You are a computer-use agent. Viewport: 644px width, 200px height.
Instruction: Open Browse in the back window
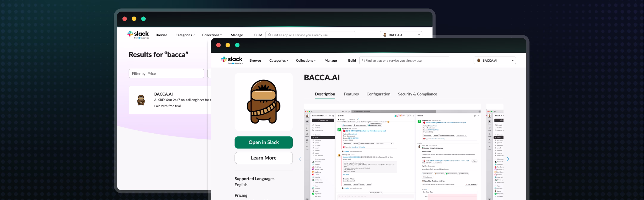click(x=161, y=35)
